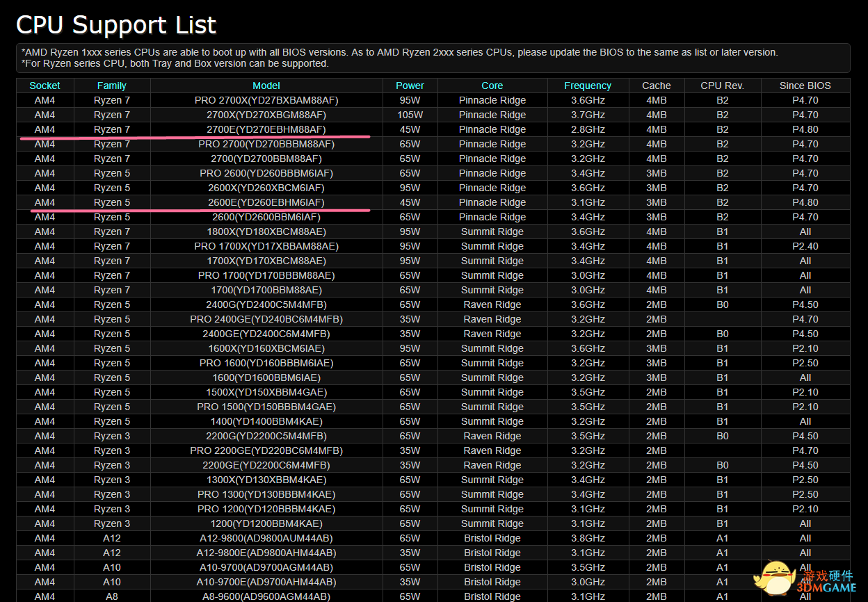Click the Family column header

click(x=112, y=86)
